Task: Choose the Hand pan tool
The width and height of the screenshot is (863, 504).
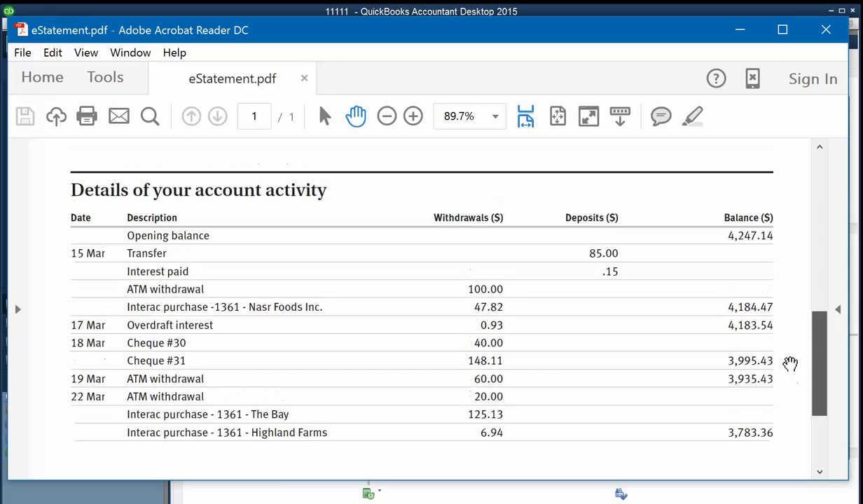Action: point(356,116)
